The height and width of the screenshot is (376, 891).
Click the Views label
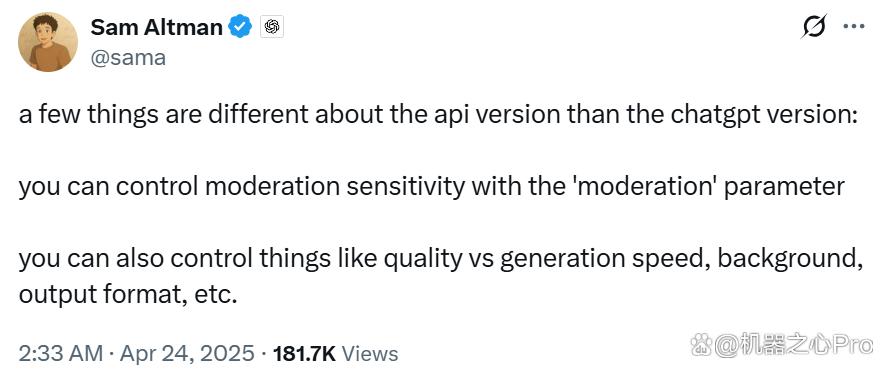[x=371, y=353]
